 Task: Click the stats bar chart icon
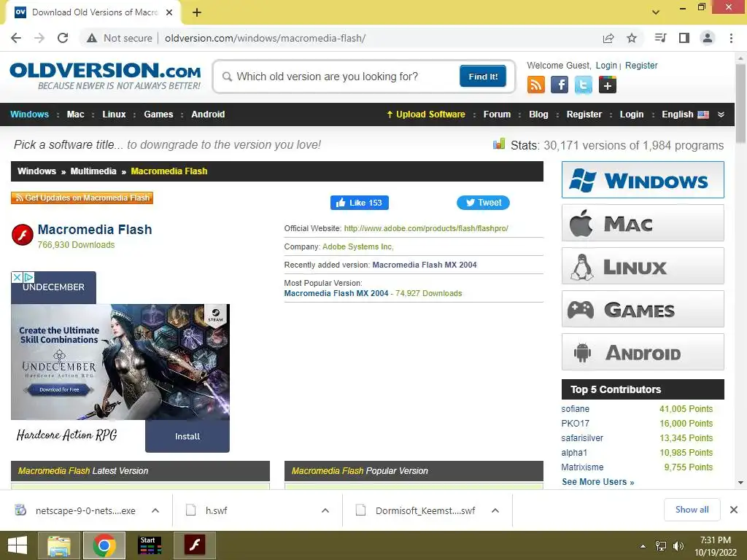(499, 144)
